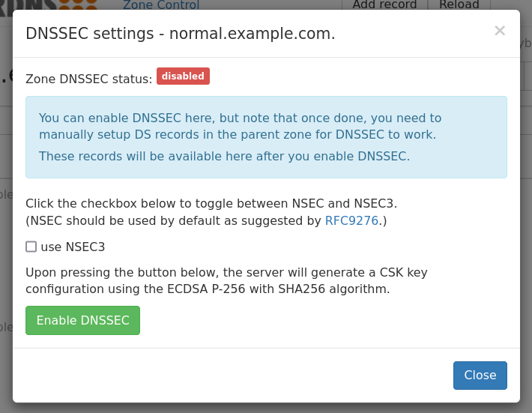Screen dimensions: 532x413
Task: Click the Reload toolbar button
Action: pos(459,4)
